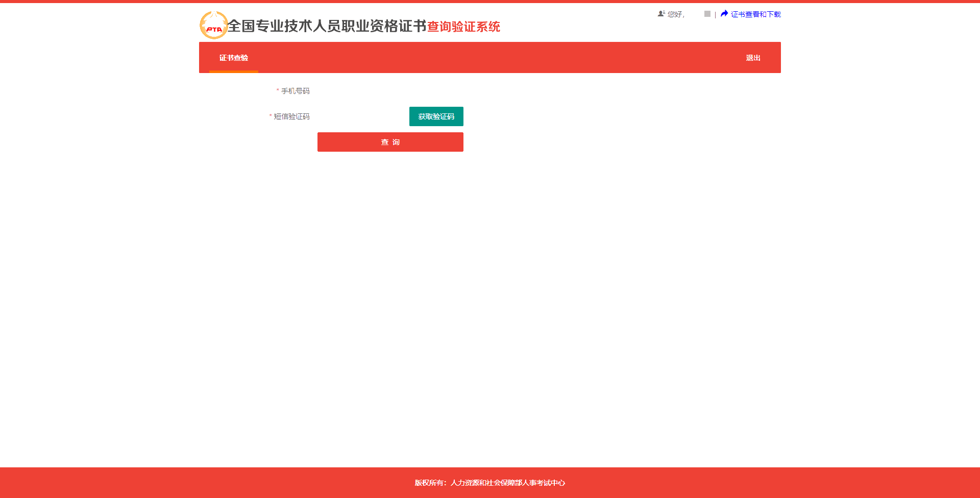Focus the 手机号码 input field
The image size is (980, 498).
coord(390,91)
